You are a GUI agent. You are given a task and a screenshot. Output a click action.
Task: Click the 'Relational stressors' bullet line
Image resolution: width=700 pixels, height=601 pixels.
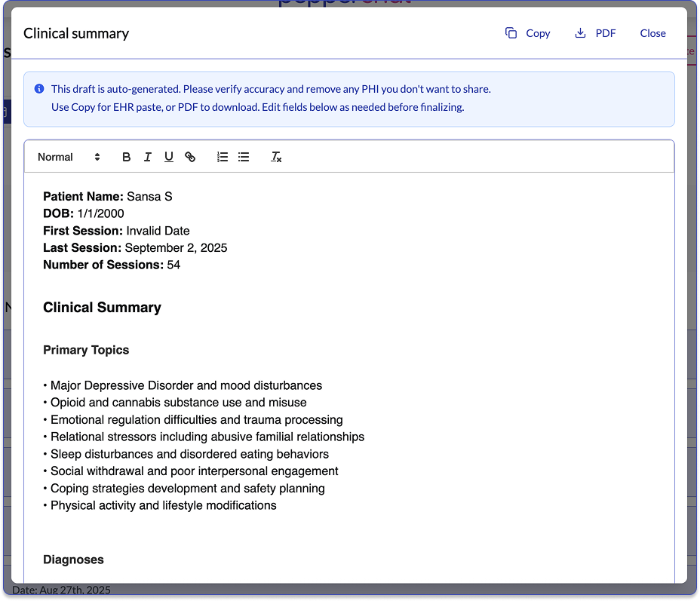click(204, 437)
